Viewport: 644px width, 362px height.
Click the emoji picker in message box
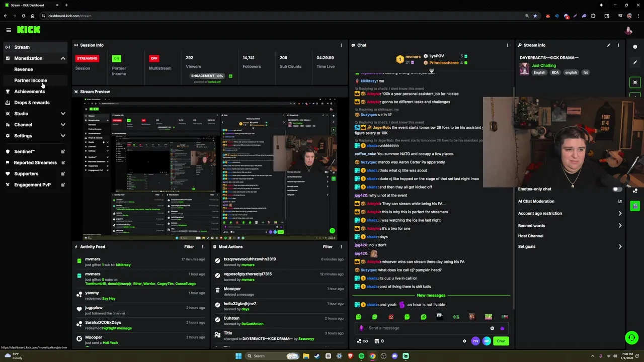pos(492,328)
